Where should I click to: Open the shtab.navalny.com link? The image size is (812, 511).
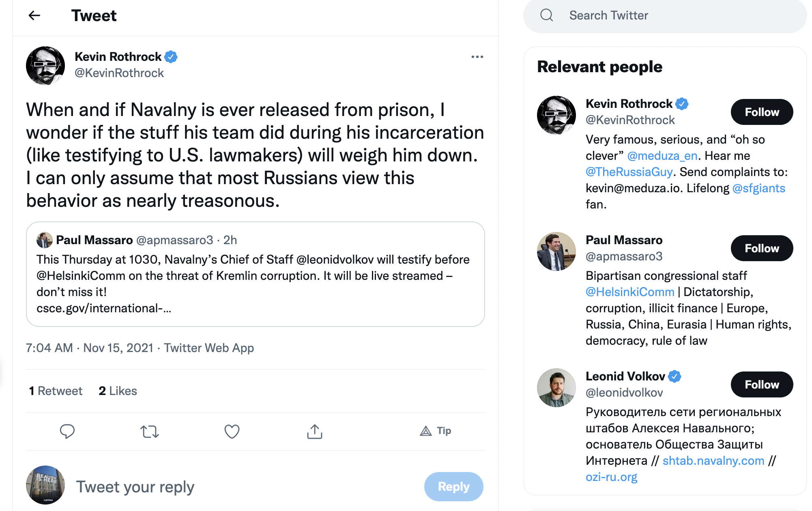pyautogui.click(x=713, y=461)
